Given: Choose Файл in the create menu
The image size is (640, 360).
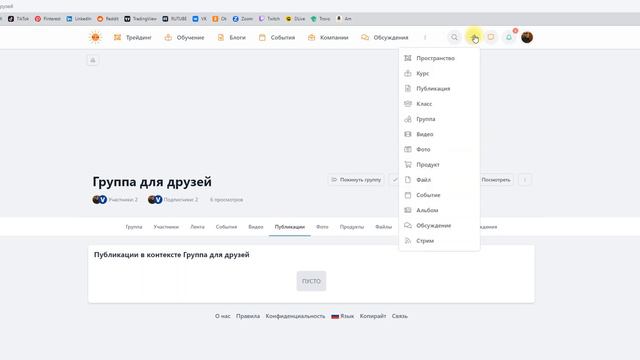Looking at the screenshot, I should [x=439, y=180].
